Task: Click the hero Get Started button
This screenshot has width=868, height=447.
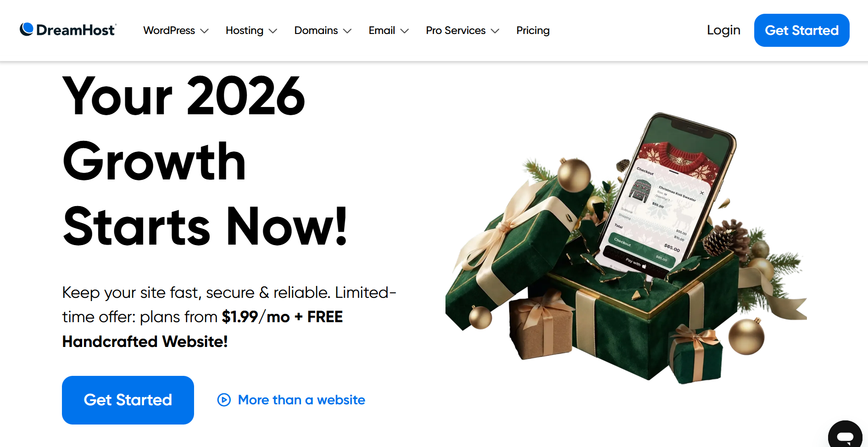Action: click(x=128, y=400)
